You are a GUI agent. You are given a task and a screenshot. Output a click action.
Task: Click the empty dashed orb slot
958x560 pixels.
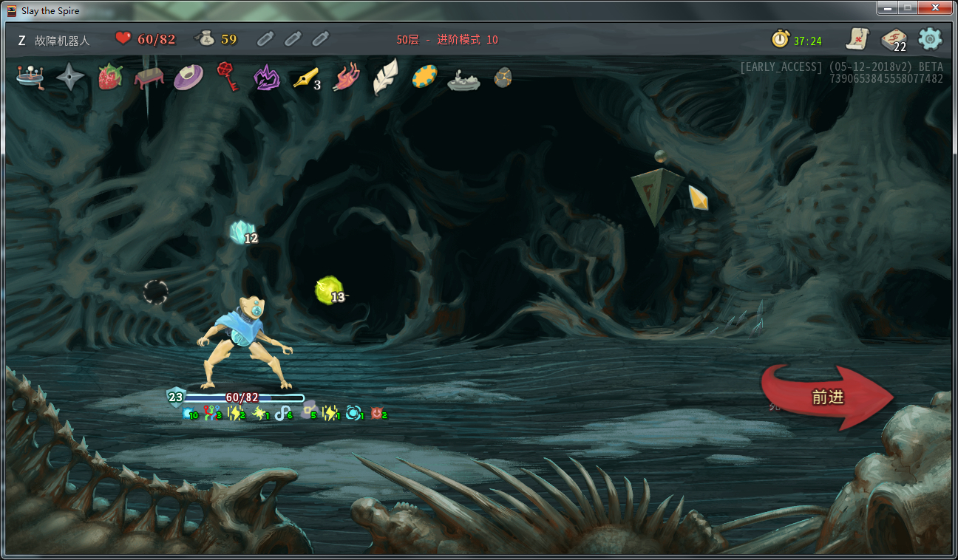155,293
